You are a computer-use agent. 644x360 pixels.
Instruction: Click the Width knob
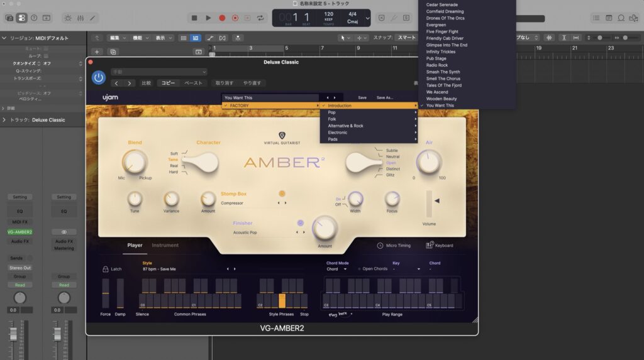coord(355,199)
